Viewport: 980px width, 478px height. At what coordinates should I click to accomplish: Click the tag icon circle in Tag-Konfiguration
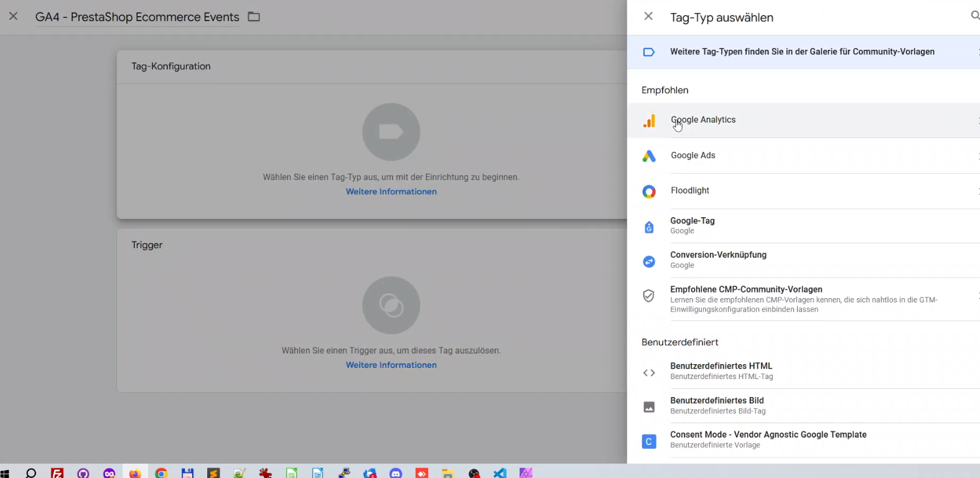coord(391,132)
